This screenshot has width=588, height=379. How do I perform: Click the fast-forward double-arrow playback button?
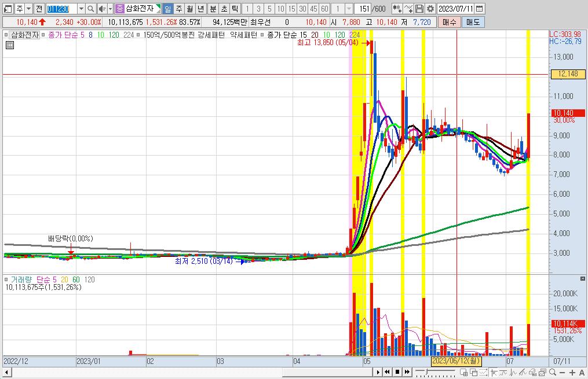tap(407, 372)
